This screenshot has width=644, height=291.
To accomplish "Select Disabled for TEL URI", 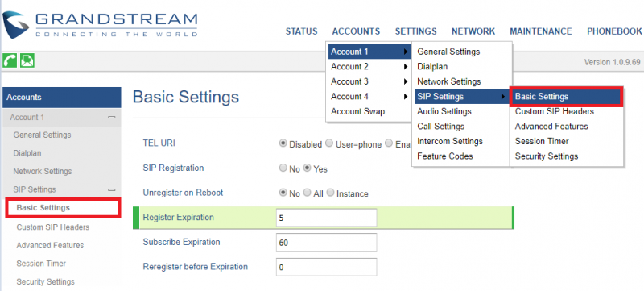I will coord(283,143).
